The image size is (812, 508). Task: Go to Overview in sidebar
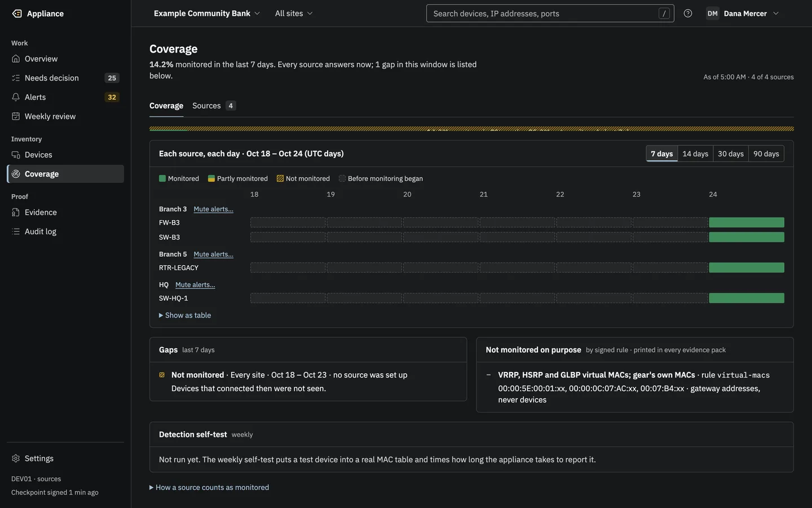click(x=65, y=59)
